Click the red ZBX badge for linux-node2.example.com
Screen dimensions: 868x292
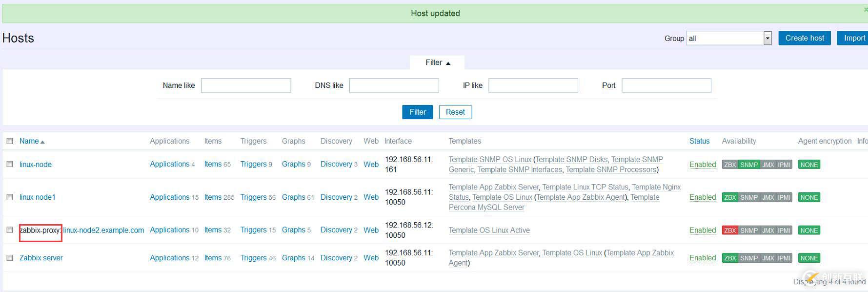(x=730, y=230)
